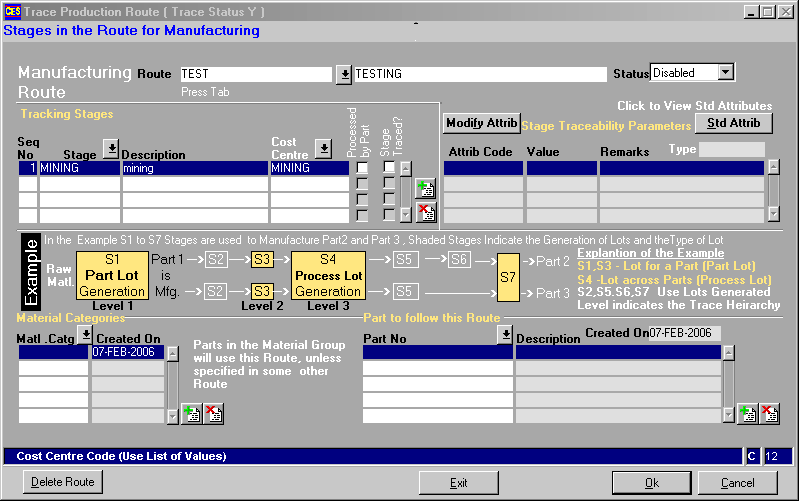The width and height of the screenshot is (799, 501).
Task: Click delete row icon in Tracking Stages
Action: click(x=425, y=211)
